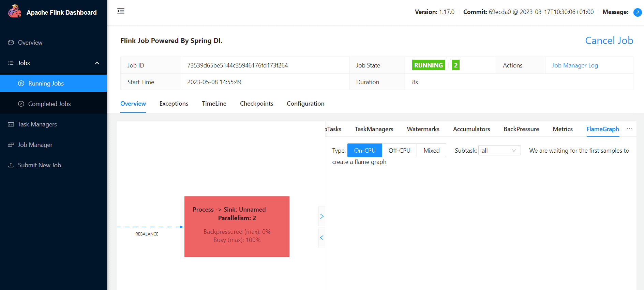Click the Completed Jobs check-circle icon
Viewport: 644px width, 290px height.
pos(21,104)
